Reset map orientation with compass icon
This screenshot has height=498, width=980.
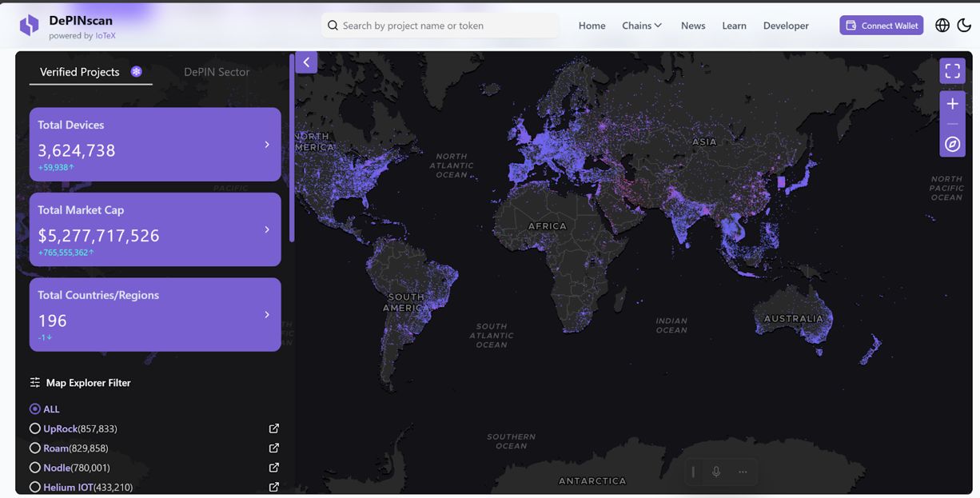point(952,144)
